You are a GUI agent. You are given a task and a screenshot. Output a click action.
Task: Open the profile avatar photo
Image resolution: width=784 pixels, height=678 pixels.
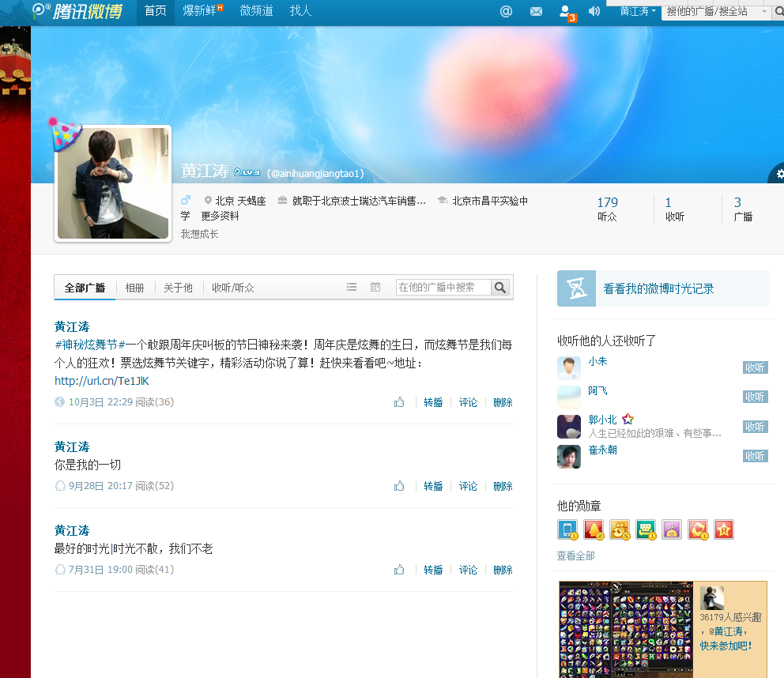(113, 183)
